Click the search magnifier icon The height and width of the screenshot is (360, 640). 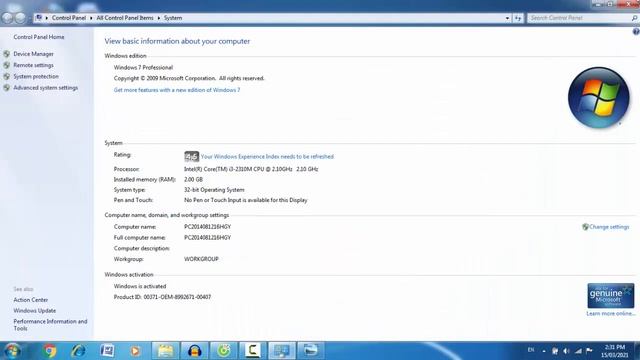[x=634, y=18]
